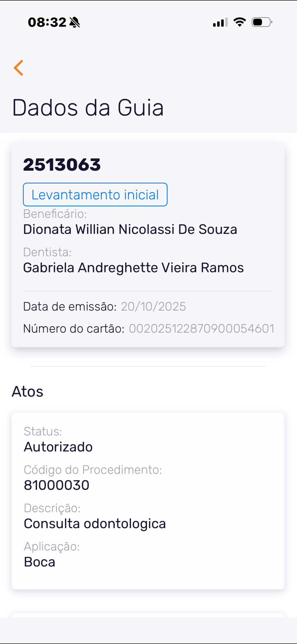Tap the guide number 2513063
This screenshot has height=644, width=297.
click(x=62, y=165)
